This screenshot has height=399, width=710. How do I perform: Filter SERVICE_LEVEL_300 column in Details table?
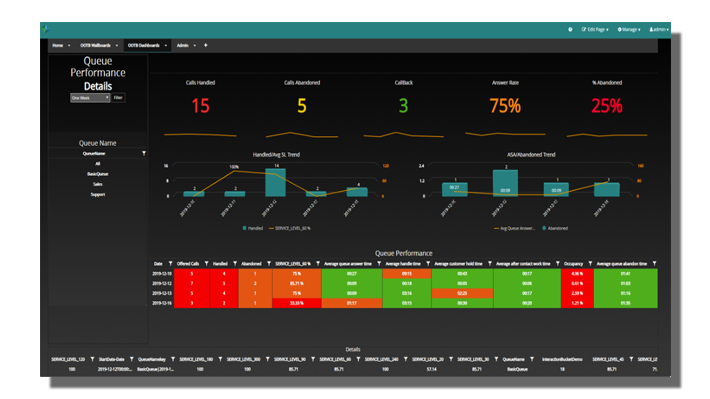[268, 359]
